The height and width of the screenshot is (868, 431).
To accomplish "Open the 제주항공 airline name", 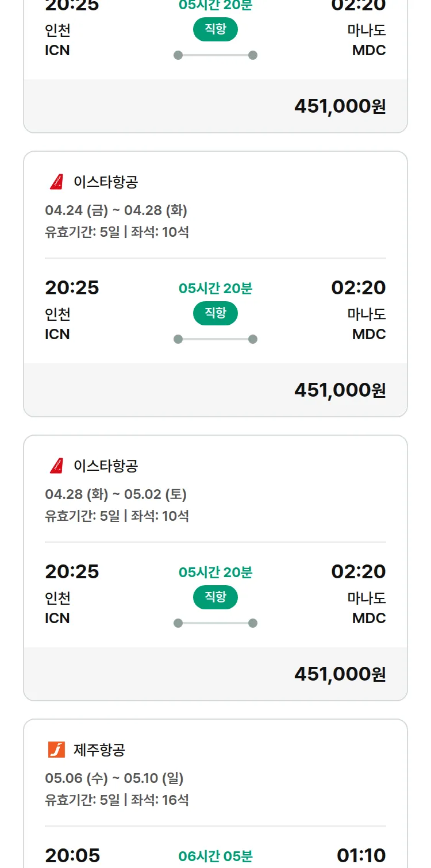I will [x=99, y=750].
